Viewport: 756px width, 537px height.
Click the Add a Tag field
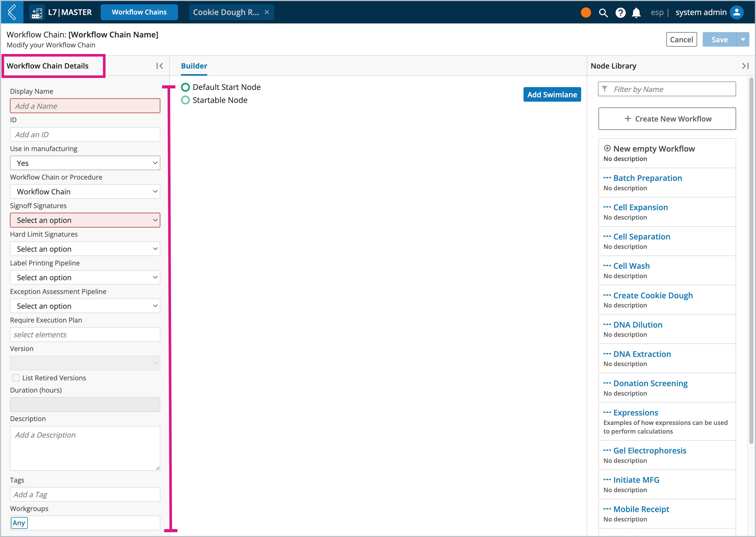click(85, 495)
